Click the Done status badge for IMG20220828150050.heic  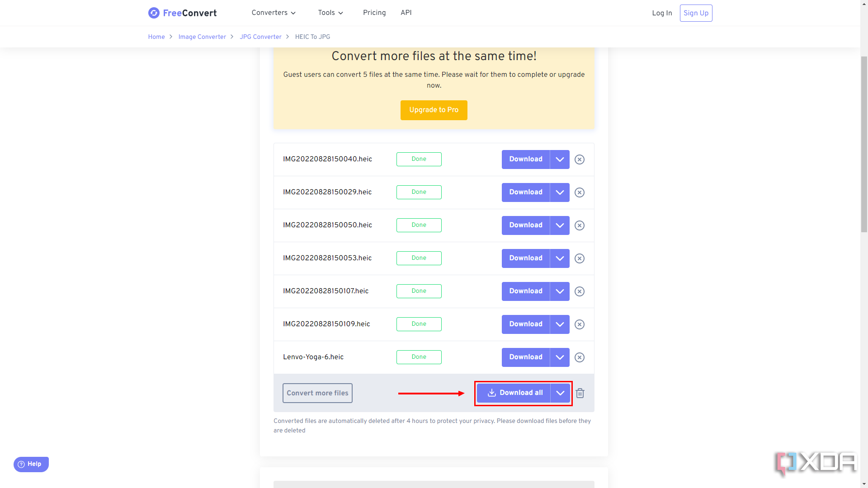pyautogui.click(x=419, y=225)
